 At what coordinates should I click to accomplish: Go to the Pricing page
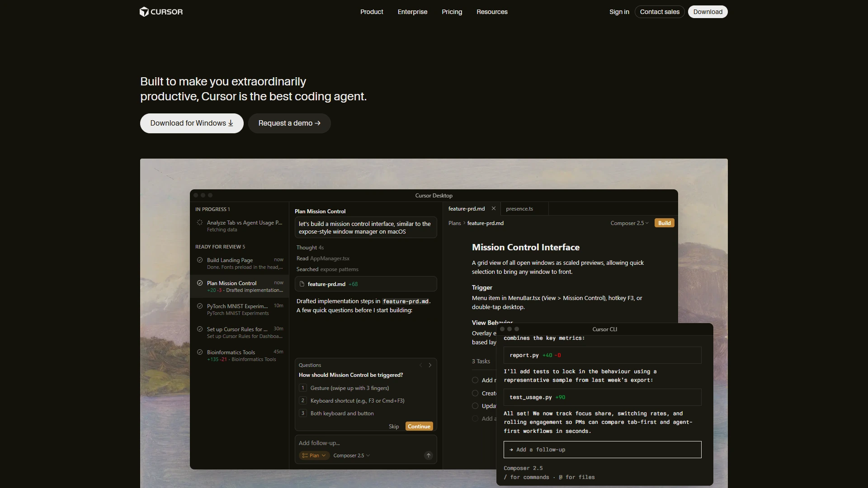coord(452,12)
